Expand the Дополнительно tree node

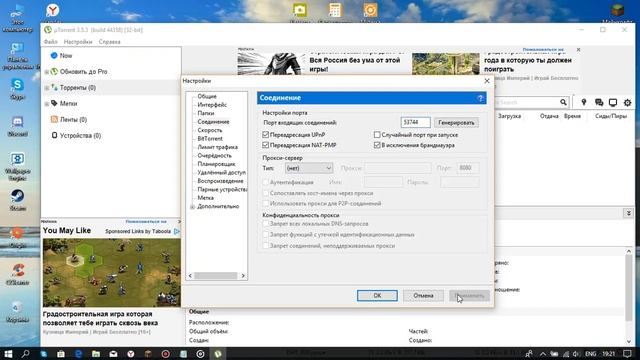tap(192, 207)
